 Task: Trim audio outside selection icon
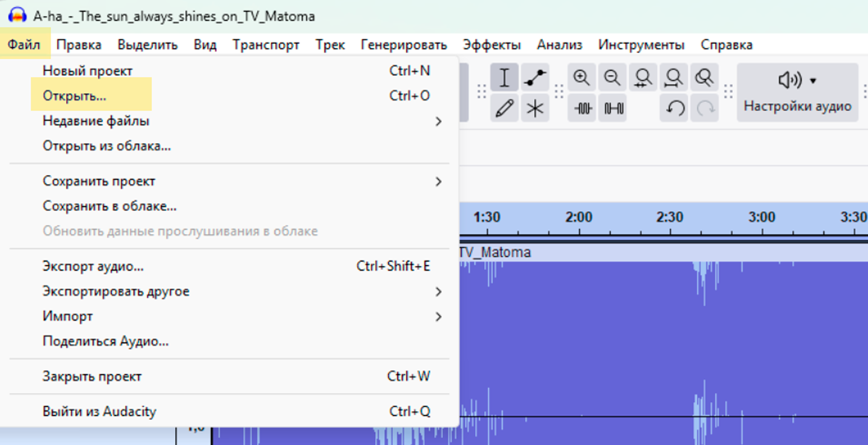(582, 108)
